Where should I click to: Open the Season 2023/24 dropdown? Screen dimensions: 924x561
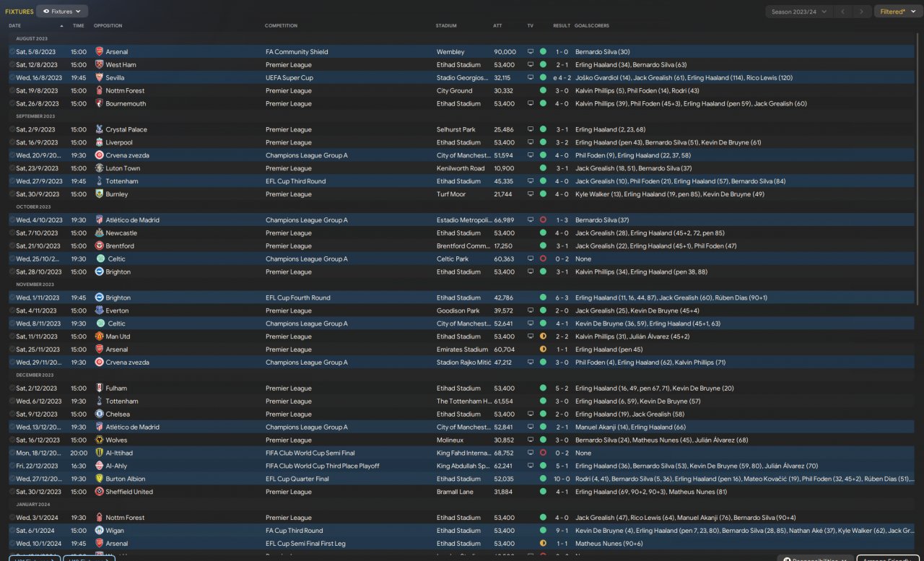(798, 12)
